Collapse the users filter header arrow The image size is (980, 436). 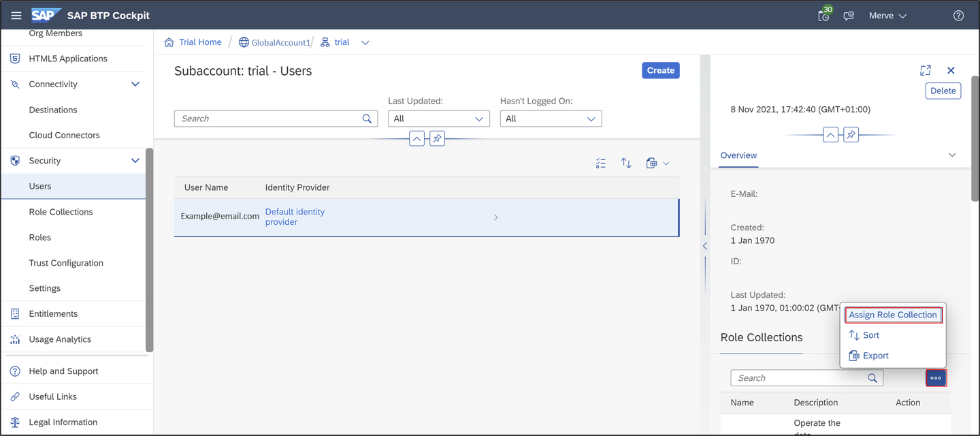[416, 138]
